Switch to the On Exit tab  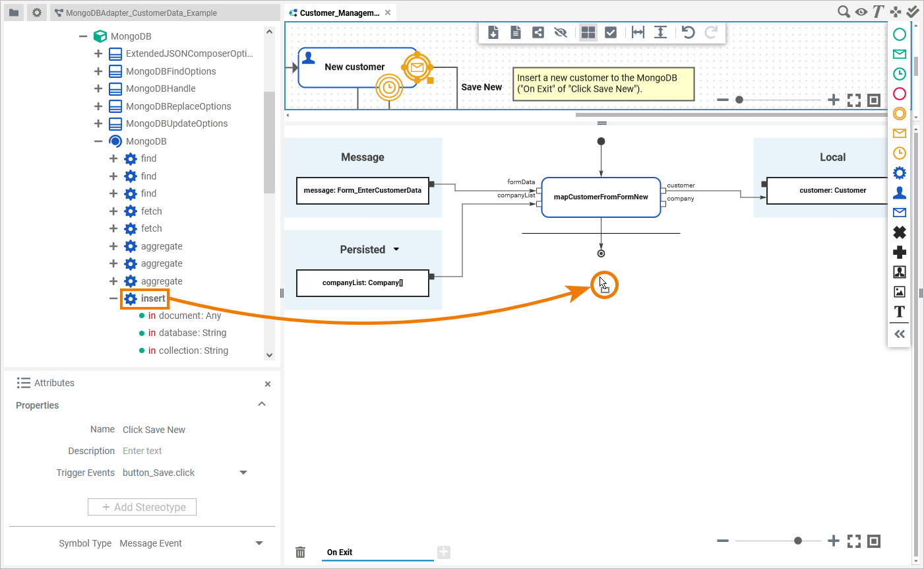(x=340, y=552)
